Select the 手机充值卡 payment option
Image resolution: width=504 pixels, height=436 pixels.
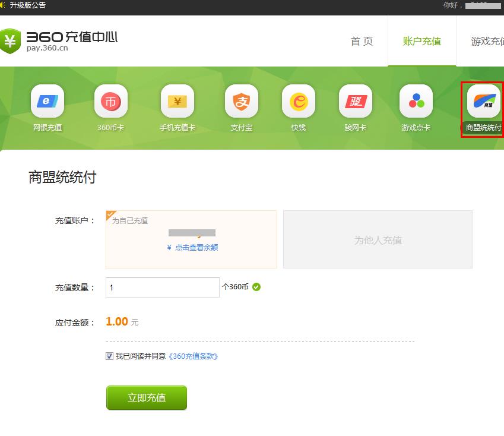click(177, 102)
